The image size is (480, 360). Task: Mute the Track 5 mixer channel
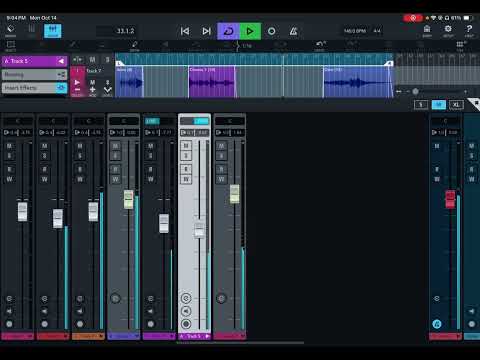pos(186,146)
